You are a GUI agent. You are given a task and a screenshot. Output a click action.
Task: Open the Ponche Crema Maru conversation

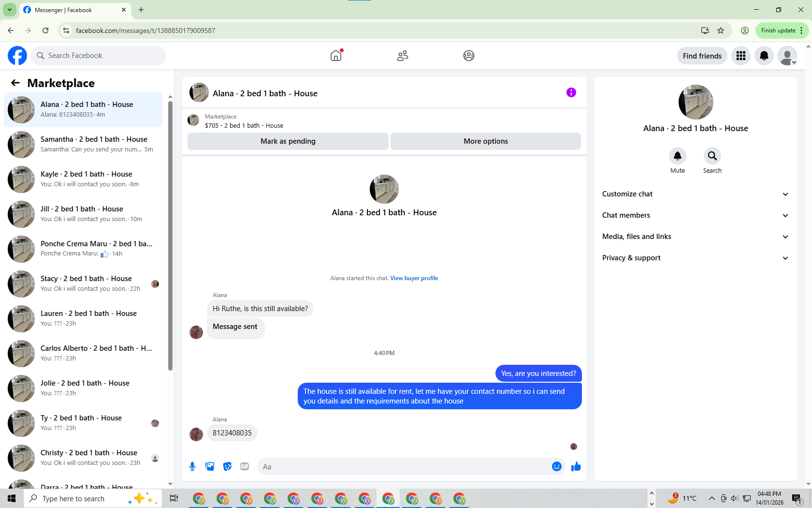pos(84,249)
